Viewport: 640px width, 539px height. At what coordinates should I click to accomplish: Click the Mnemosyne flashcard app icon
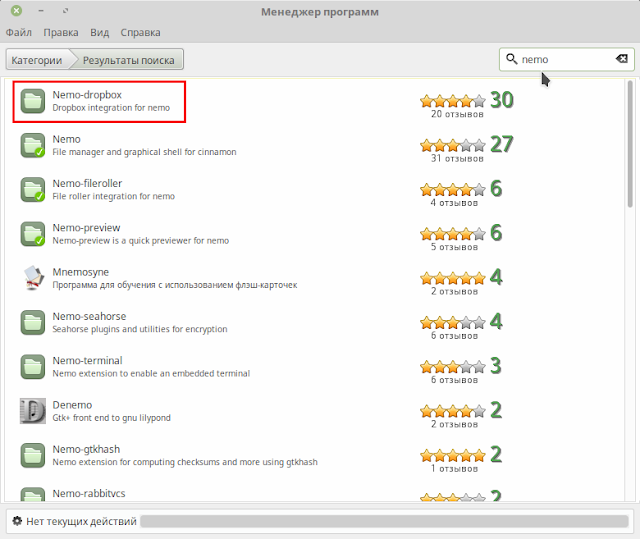point(33,278)
